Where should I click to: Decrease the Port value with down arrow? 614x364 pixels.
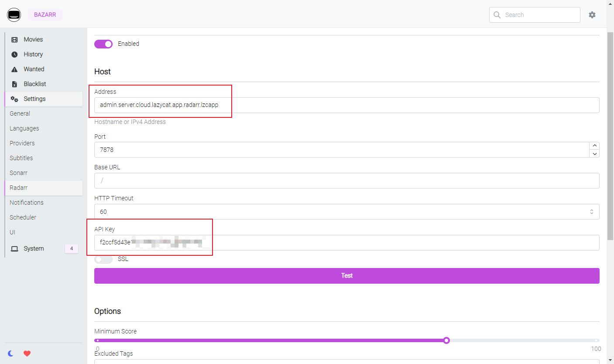click(x=594, y=154)
